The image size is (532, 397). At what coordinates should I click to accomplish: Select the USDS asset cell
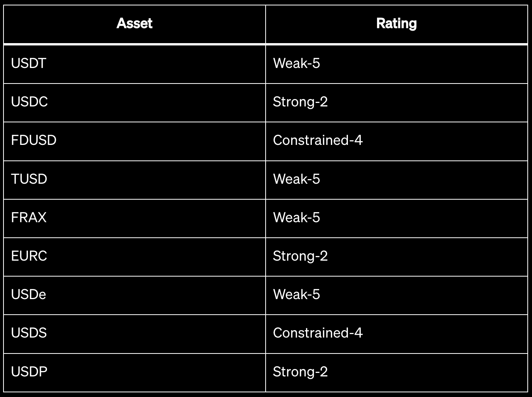coord(134,334)
